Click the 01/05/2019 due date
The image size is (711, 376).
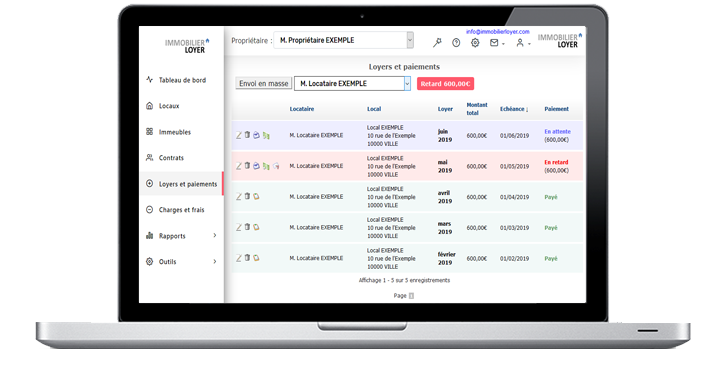(514, 166)
